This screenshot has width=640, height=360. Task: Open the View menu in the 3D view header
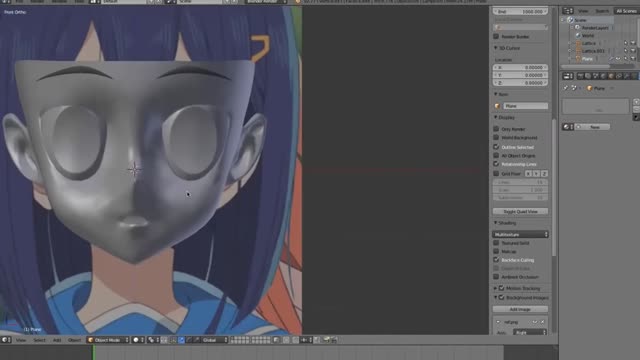pos(21,340)
